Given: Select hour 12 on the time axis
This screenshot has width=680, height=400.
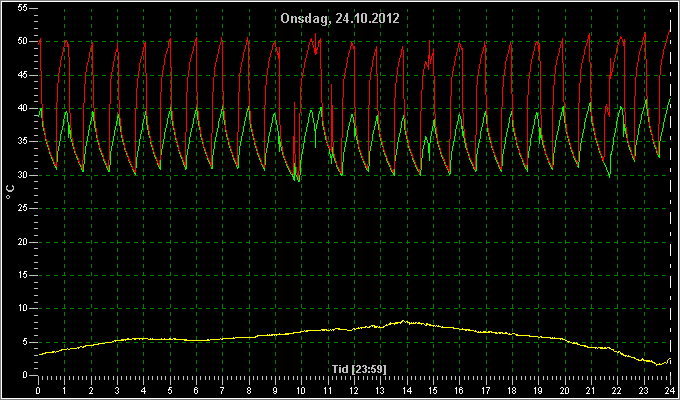Looking at the screenshot, I should (x=354, y=390).
